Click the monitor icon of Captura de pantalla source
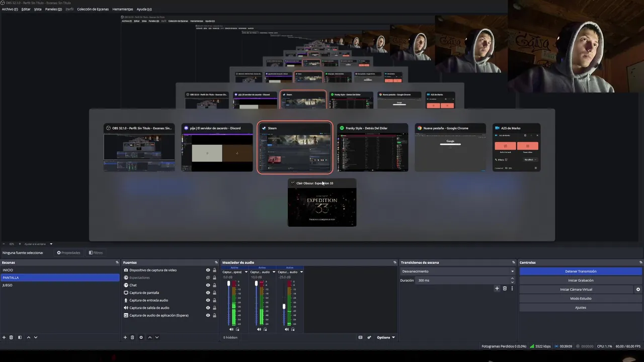The height and width of the screenshot is (362, 644). (126, 293)
